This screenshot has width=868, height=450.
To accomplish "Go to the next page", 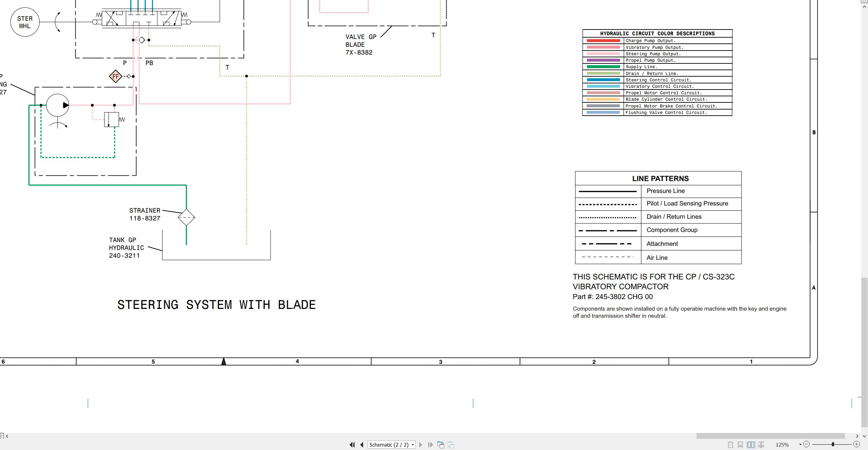I will coord(421,445).
